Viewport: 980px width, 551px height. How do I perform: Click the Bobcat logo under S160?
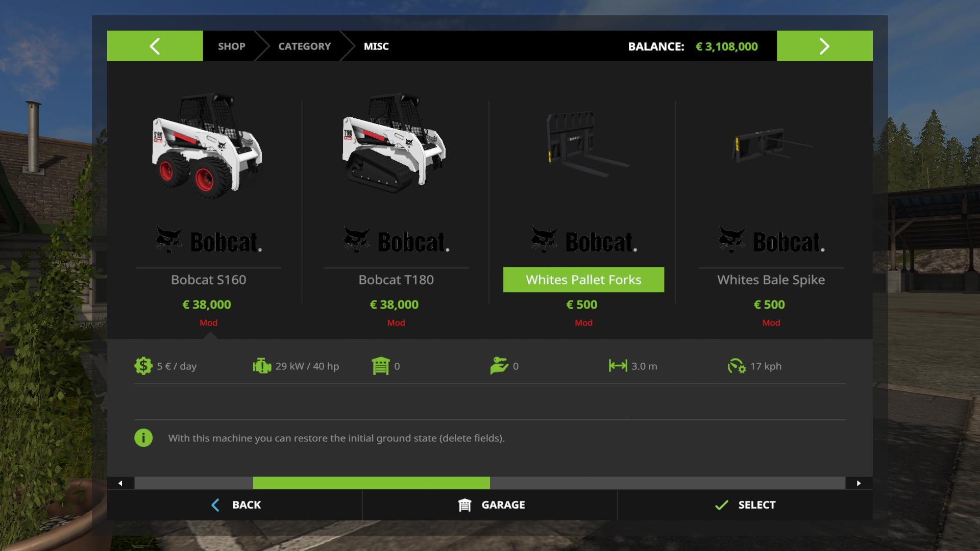(x=208, y=240)
